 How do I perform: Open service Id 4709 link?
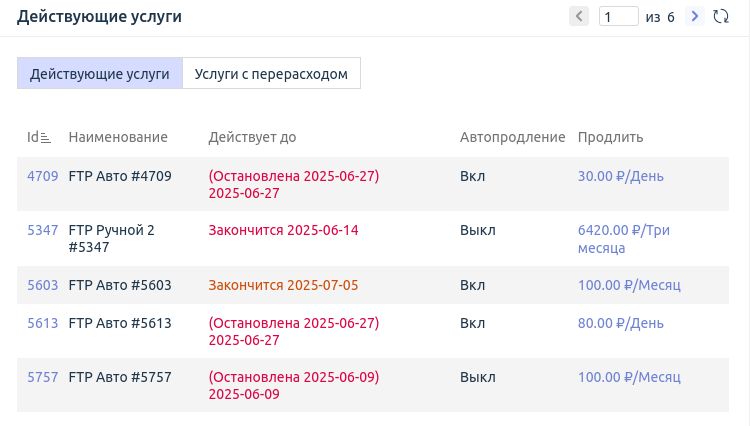42,176
